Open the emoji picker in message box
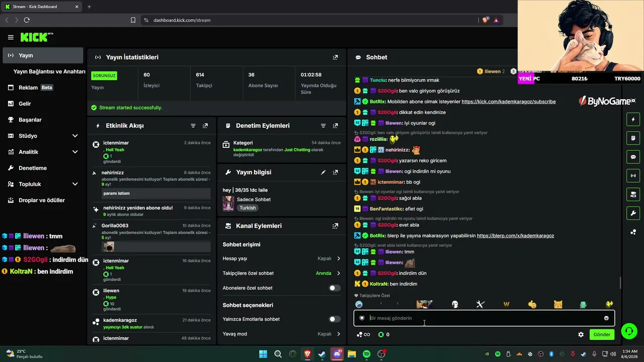 606,318
